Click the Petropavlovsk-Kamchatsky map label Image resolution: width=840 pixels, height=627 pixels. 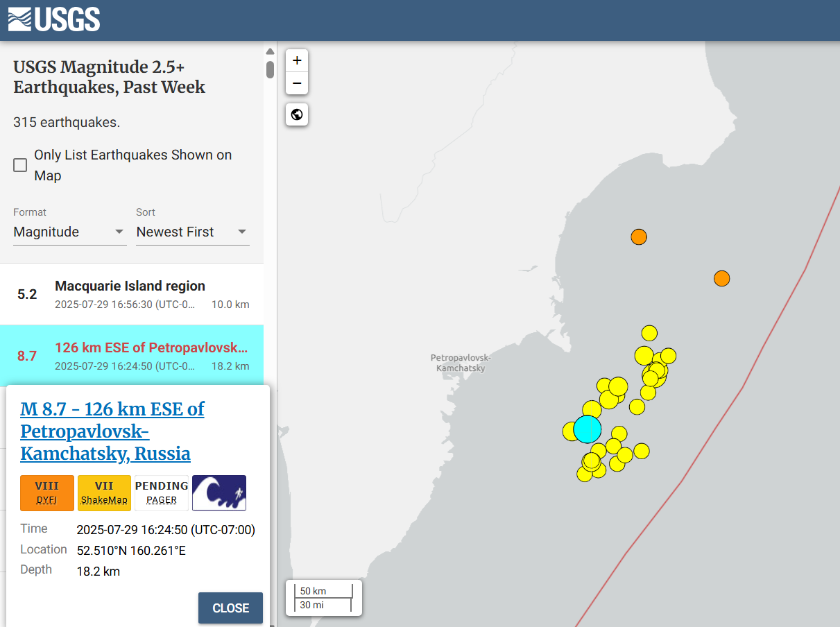(x=461, y=363)
